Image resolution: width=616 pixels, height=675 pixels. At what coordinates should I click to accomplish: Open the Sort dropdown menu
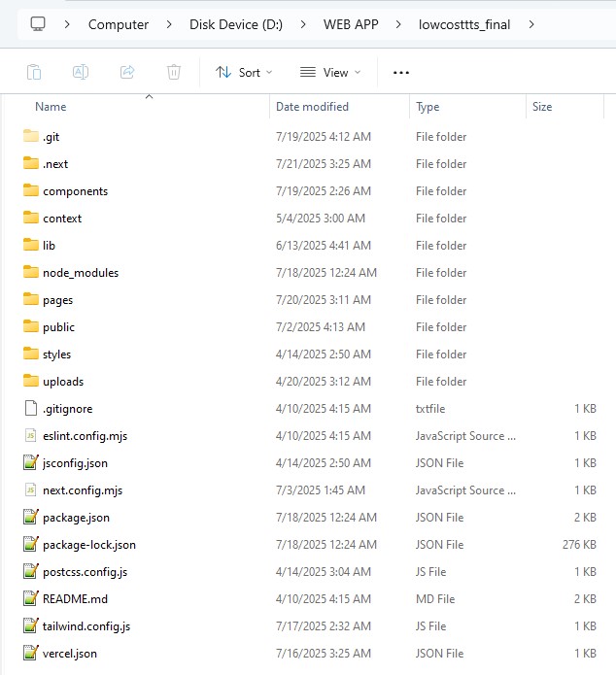click(x=244, y=72)
